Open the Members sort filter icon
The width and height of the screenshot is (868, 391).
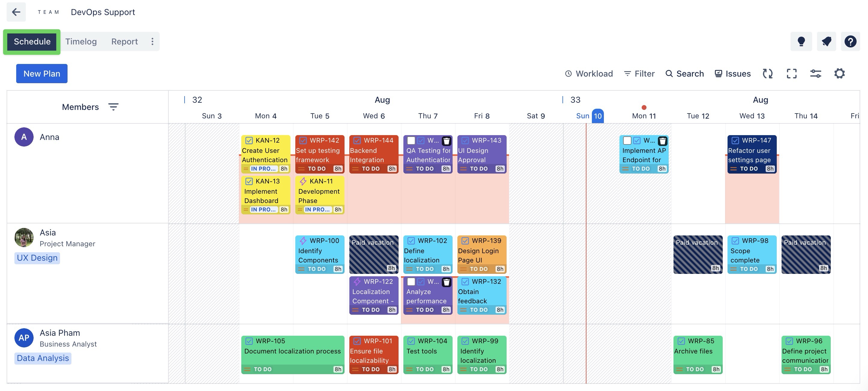coord(113,107)
